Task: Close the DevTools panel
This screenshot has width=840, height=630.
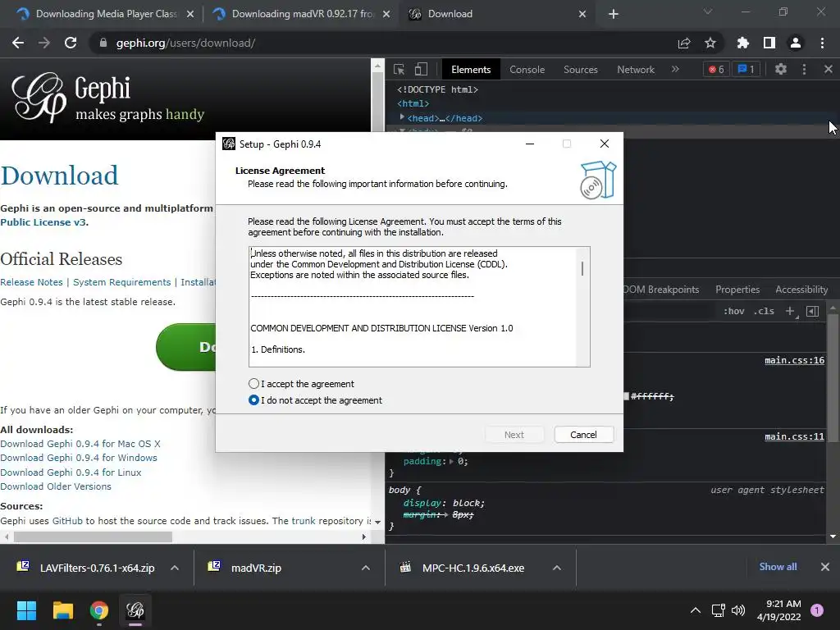Action: coord(829,69)
